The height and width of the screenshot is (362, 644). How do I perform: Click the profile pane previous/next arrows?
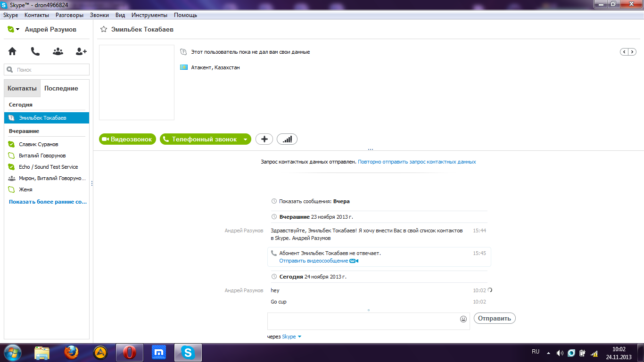point(628,52)
